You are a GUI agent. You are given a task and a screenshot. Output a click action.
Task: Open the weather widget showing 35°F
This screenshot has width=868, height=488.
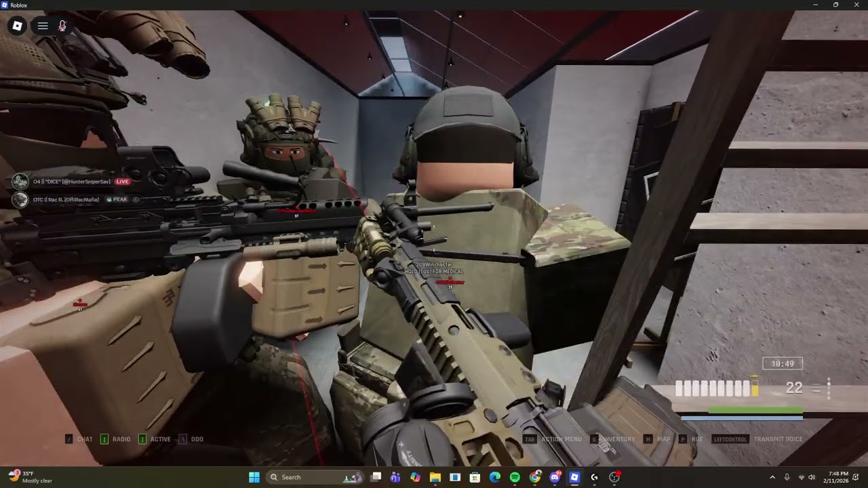tap(31, 477)
